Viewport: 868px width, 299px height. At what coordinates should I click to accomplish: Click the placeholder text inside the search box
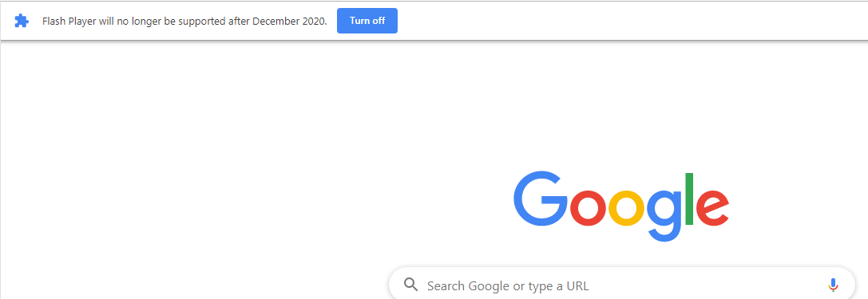[508, 285]
